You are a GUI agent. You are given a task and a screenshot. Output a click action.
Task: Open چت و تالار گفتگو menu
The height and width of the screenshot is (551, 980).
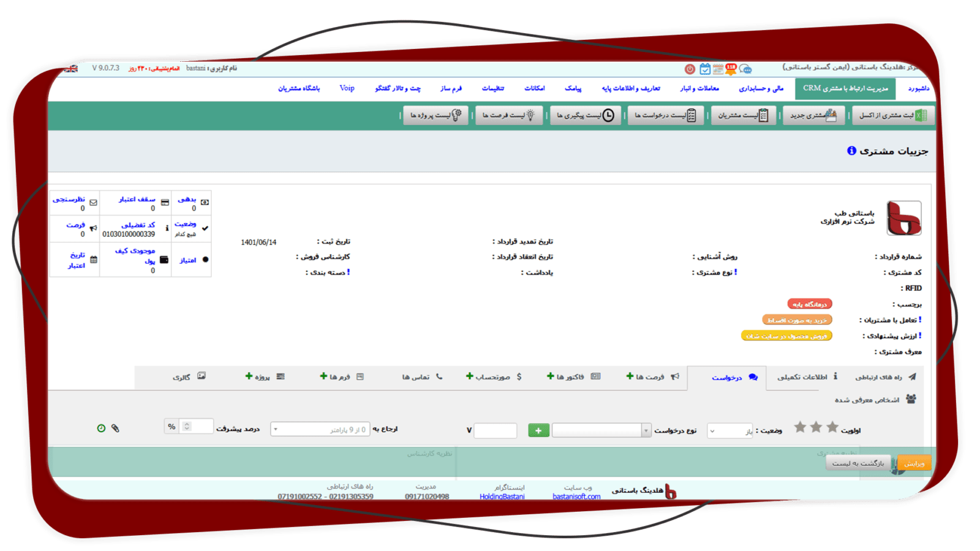[x=398, y=89]
